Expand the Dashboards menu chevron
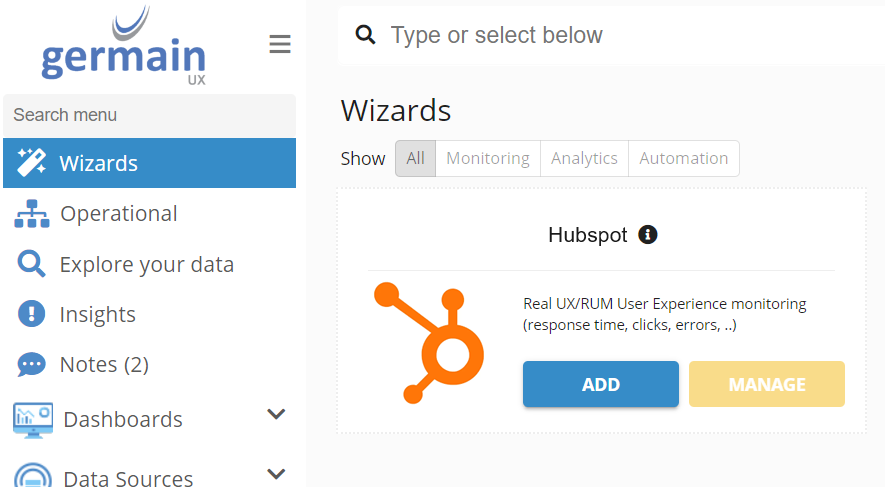 [277, 415]
